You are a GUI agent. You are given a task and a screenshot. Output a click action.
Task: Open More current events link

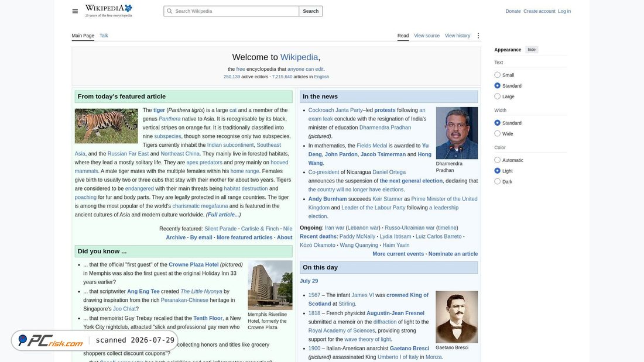(x=398, y=254)
